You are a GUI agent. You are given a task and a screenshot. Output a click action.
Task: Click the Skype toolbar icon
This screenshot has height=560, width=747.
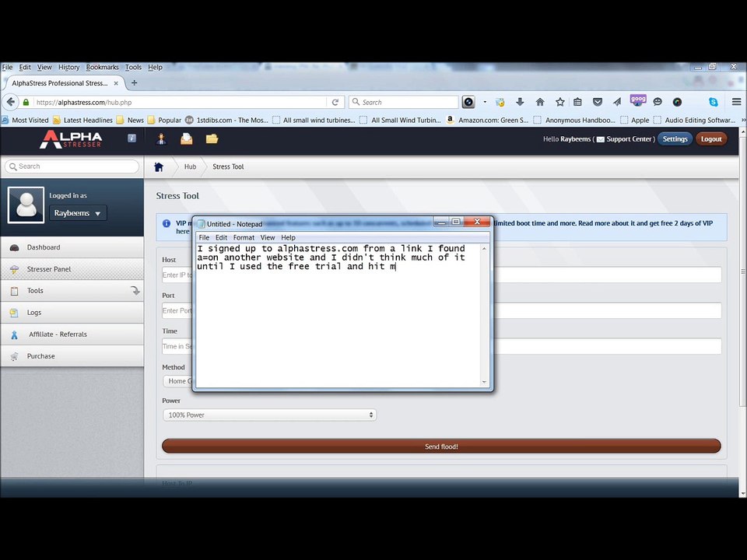714,102
